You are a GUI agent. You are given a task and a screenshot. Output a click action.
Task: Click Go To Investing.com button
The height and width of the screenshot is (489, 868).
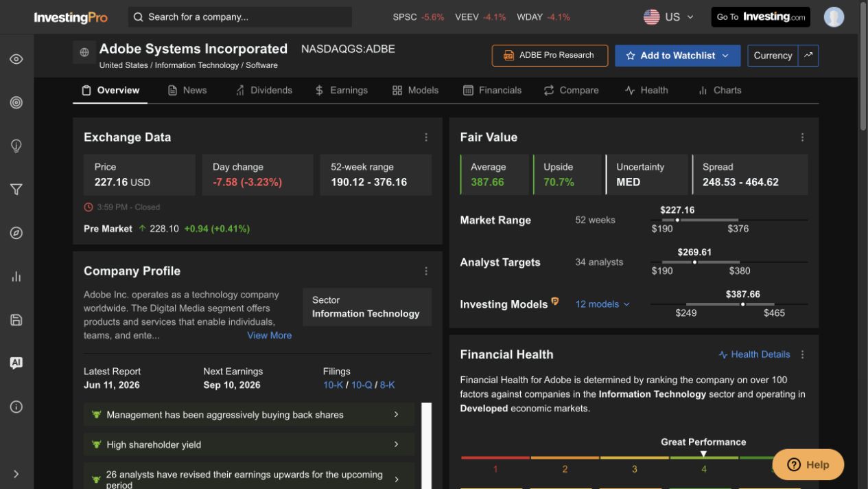[761, 17]
